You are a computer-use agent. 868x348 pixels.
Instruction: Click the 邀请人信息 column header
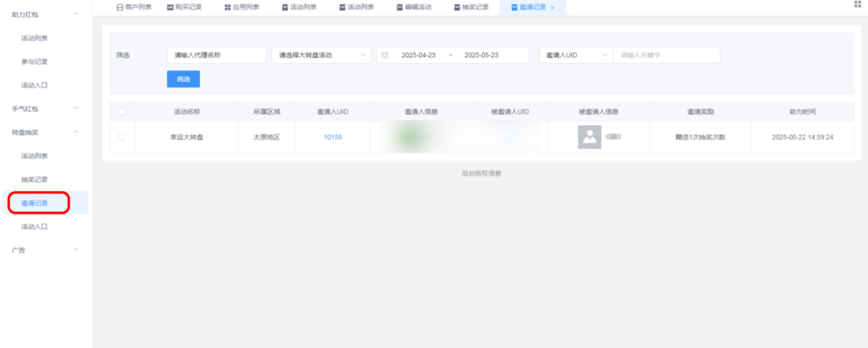point(421,111)
